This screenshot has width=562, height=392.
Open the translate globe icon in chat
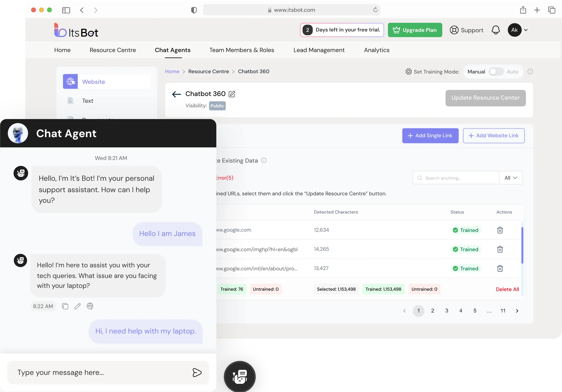pos(90,306)
